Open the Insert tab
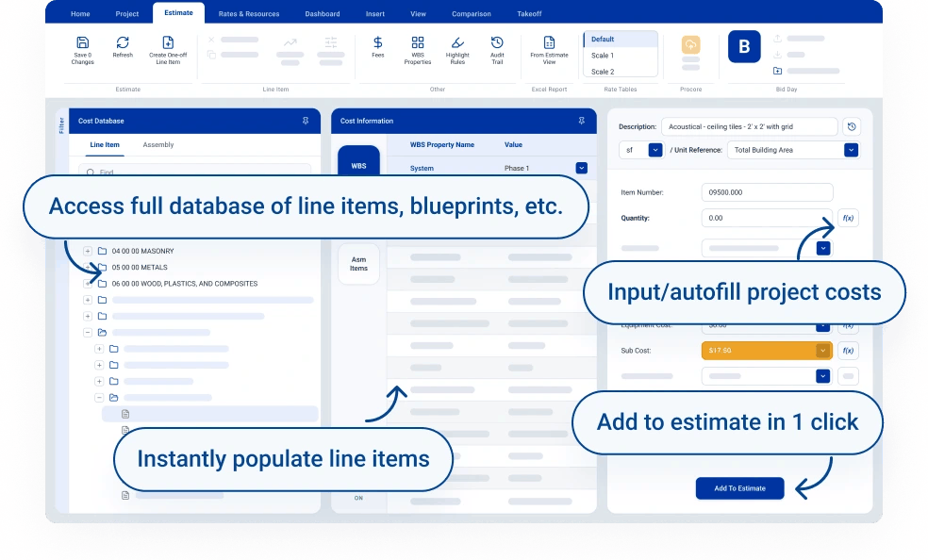928x560 pixels. tap(375, 13)
